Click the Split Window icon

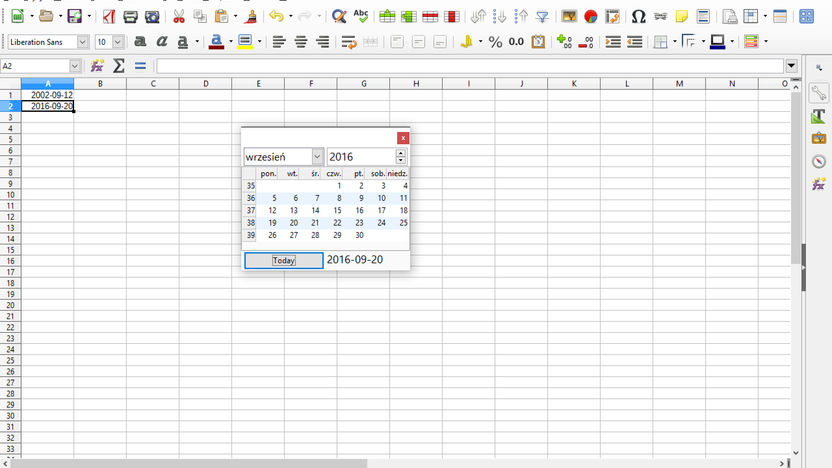[780, 16]
